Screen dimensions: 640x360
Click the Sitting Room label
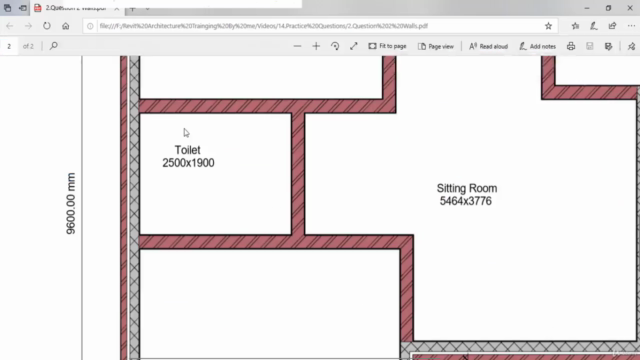pyautogui.click(x=467, y=188)
